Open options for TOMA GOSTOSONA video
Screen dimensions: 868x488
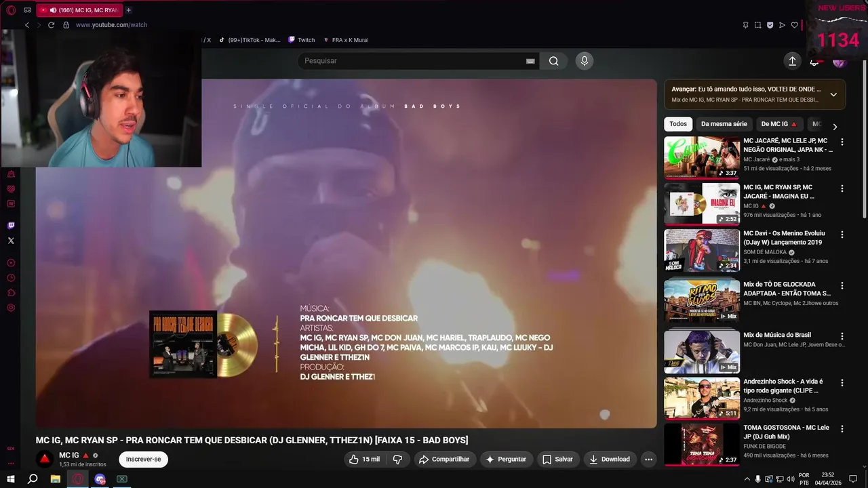point(842,429)
